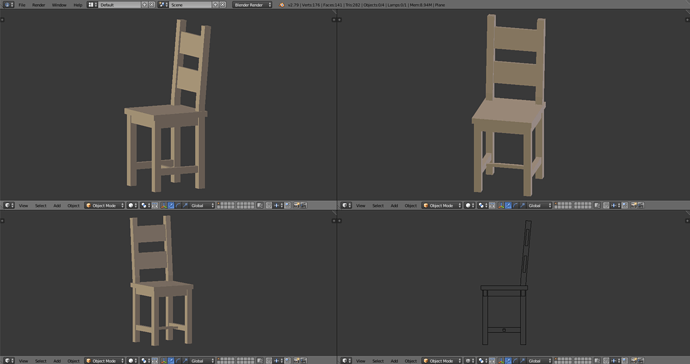Click the Blender logo before the version stats
This screenshot has width=690, height=364.
[282, 4]
